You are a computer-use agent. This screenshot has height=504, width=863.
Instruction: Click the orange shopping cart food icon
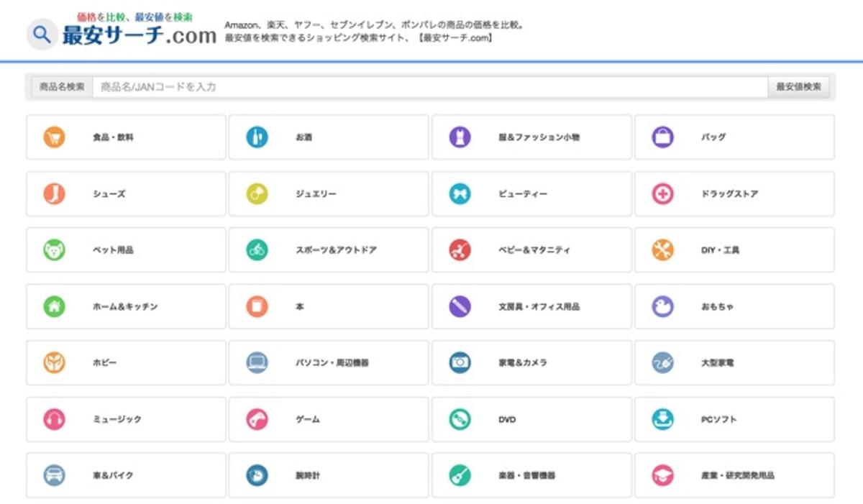(x=54, y=137)
